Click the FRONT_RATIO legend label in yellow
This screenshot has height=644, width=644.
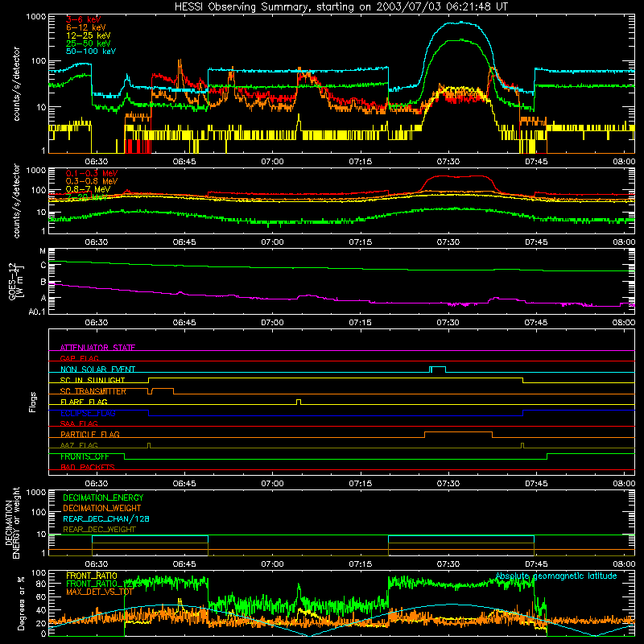(92, 576)
